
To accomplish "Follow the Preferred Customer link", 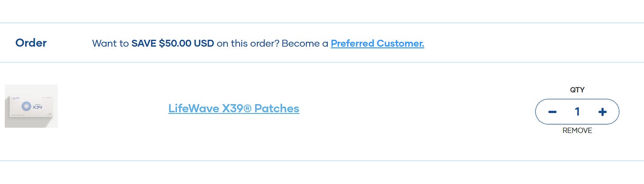I will pos(377,43).
